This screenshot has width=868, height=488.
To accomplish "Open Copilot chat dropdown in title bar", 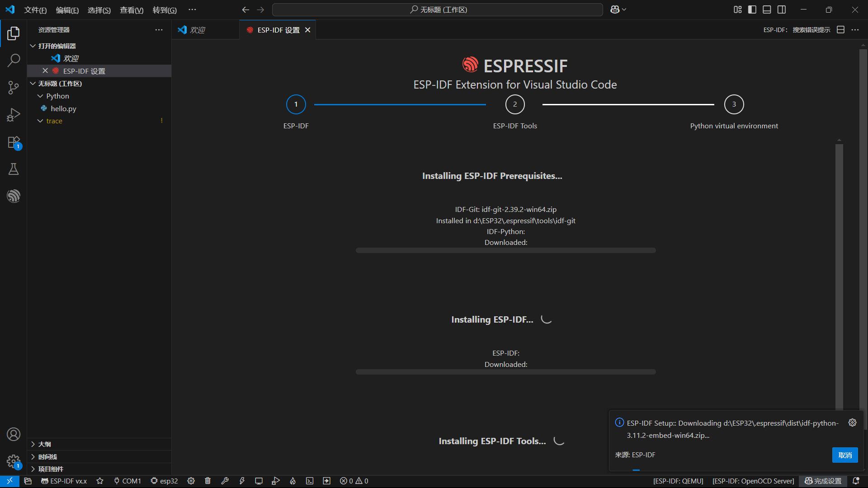I will [618, 9].
